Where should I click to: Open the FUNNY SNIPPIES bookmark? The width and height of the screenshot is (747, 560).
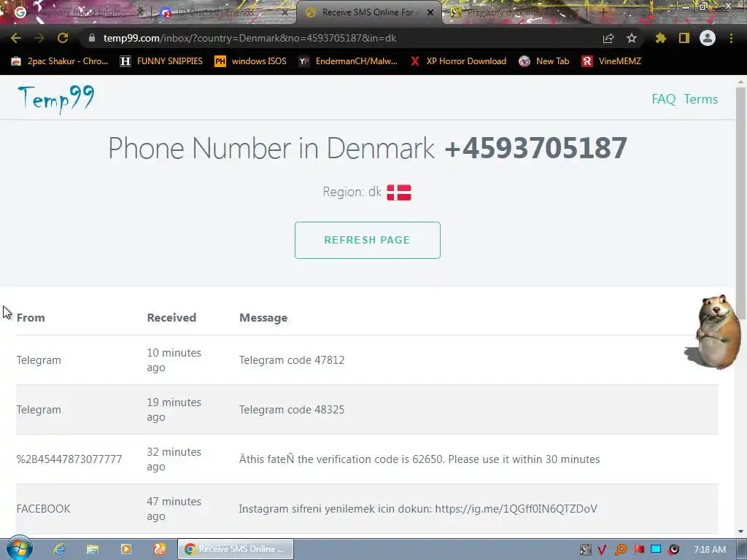161,61
